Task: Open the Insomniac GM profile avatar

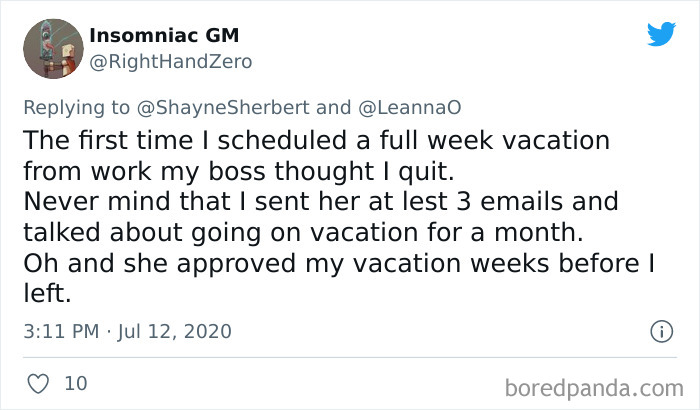Action: point(52,49)
